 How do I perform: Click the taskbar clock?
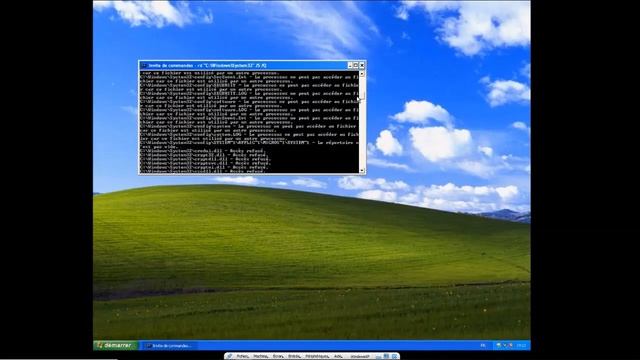pyautogui.click(x=521, y=345)
